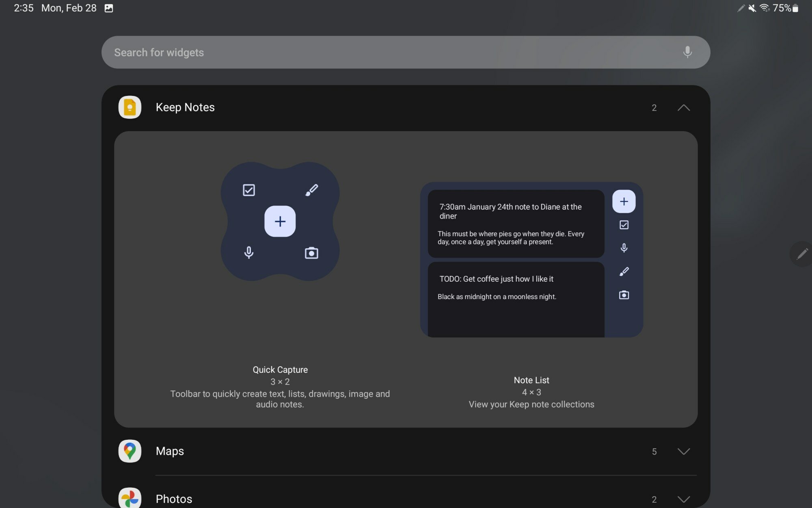The height and width of the screenshot is (508, 812).
Task: Tap camera icon in Note List sidebar
Action: 624,295
